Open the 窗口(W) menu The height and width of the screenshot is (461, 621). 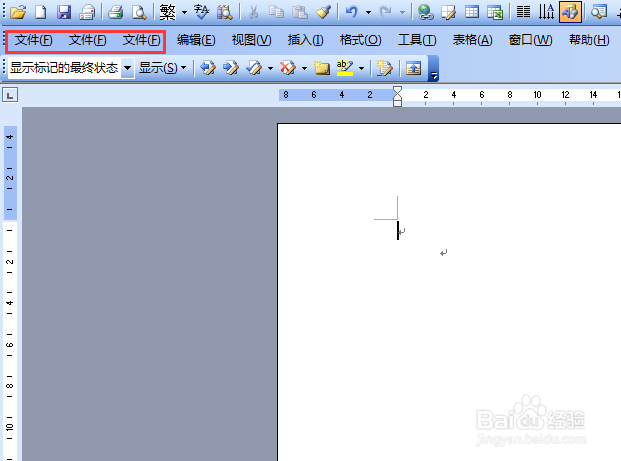coord(530,40)
